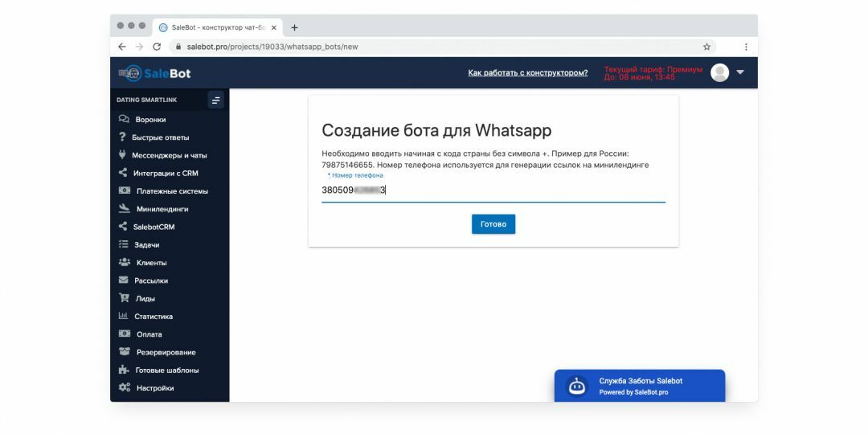Click the money icon for Платежные системы
This screenshot has width=868, height=434.
(125, 190)
